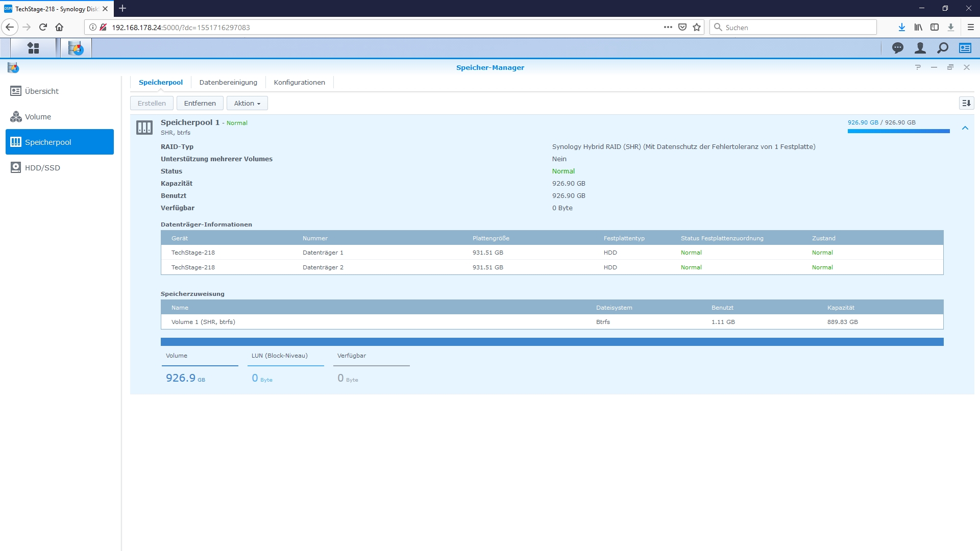Screen dimensions: 980x551
Task: Open the DSM widgets panel icon
Action: [965, 48]
